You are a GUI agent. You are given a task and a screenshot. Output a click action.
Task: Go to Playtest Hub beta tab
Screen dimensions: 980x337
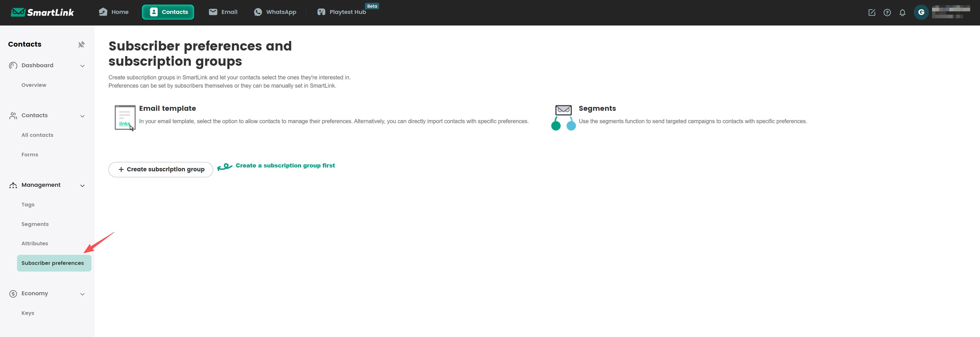coord(342,12)
